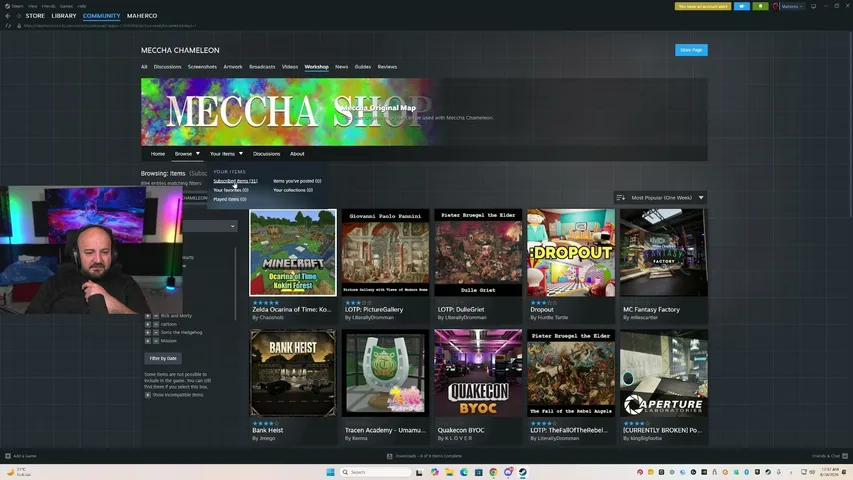Include the Rick and Morty tag with plus

click(x=147, y=316)
